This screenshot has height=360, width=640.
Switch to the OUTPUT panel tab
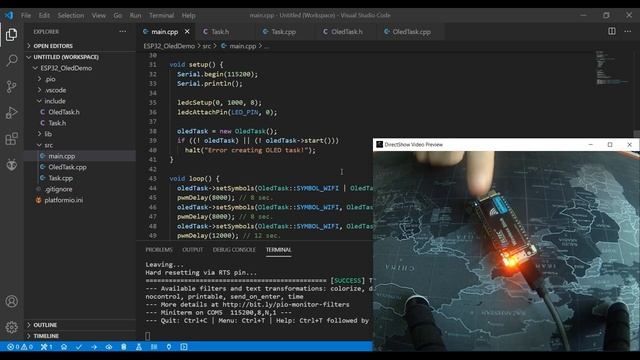click(193, 249)
